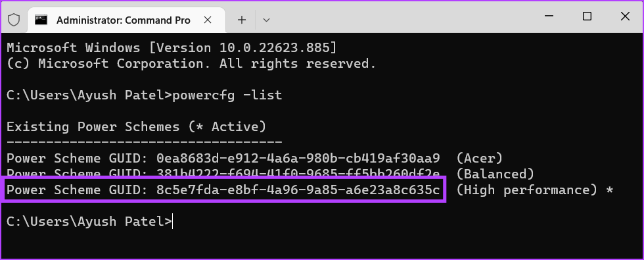Click the Balanced scheme label
The width and height of the screenshot is (644, 260).
(x=495, y=174)
